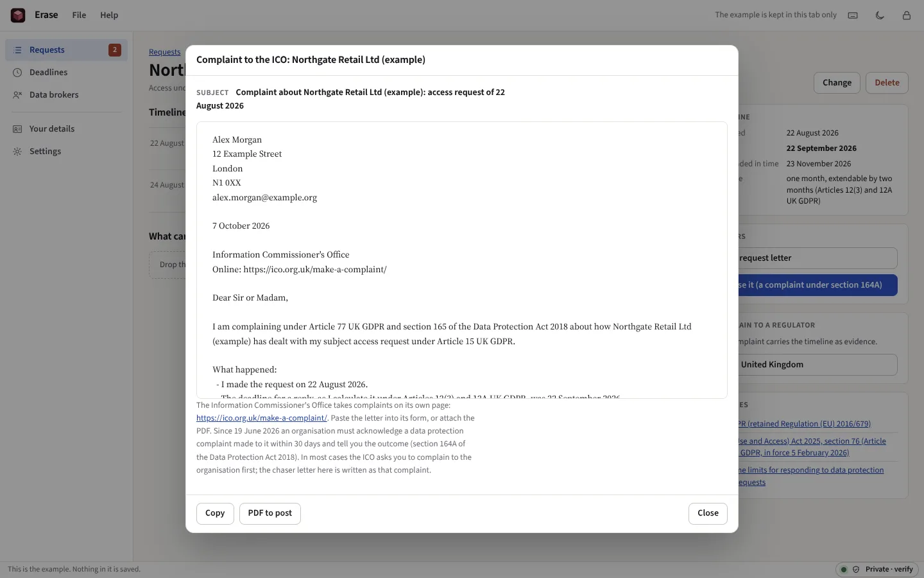Click the sender name Alex Morgan
The height and width of the screenshot is (578, 924).
click(x=237, y=140)
